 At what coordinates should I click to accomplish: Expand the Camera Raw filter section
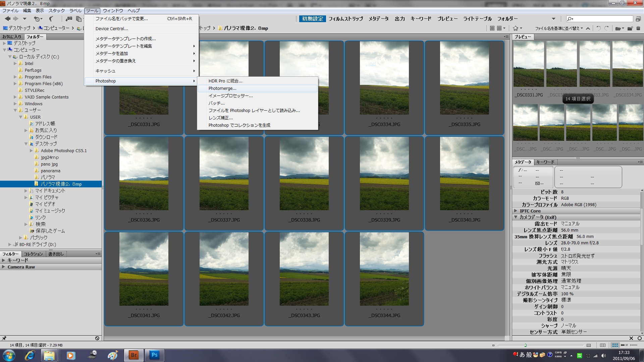[3, 267]
